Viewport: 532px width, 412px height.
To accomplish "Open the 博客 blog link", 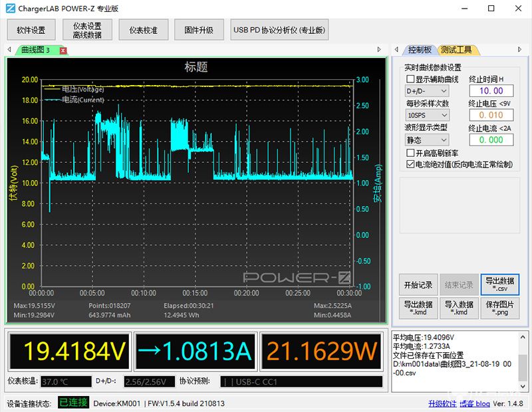I will (475, 403).
